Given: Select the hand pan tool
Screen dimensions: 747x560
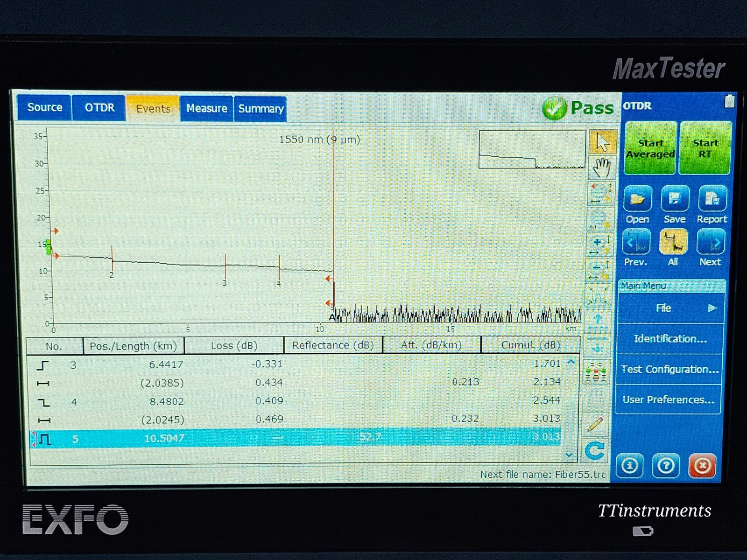Looking at the screenshot, I should pos(602,167).
